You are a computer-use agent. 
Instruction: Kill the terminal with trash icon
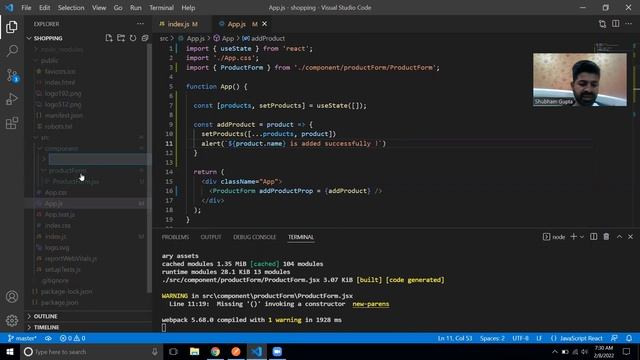point(606,237)
